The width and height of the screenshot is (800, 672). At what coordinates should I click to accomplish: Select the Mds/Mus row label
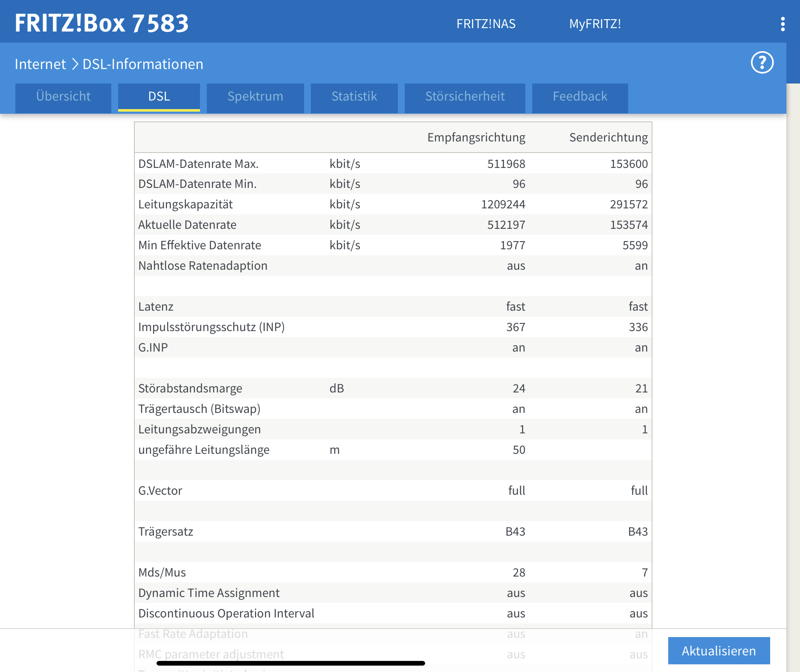tap(162, 572)
